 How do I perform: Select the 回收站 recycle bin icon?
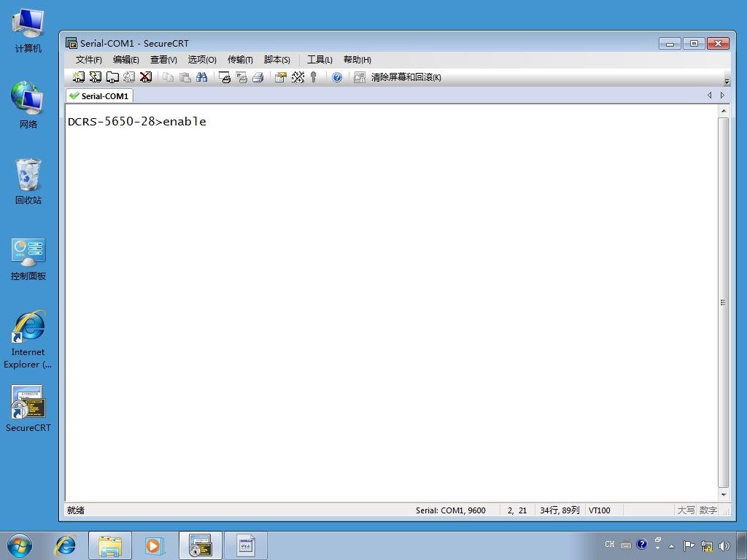(28, 182)
